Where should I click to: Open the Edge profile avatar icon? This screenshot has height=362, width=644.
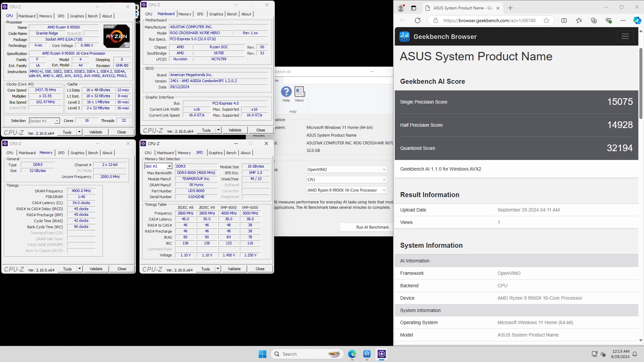(401, 8)
